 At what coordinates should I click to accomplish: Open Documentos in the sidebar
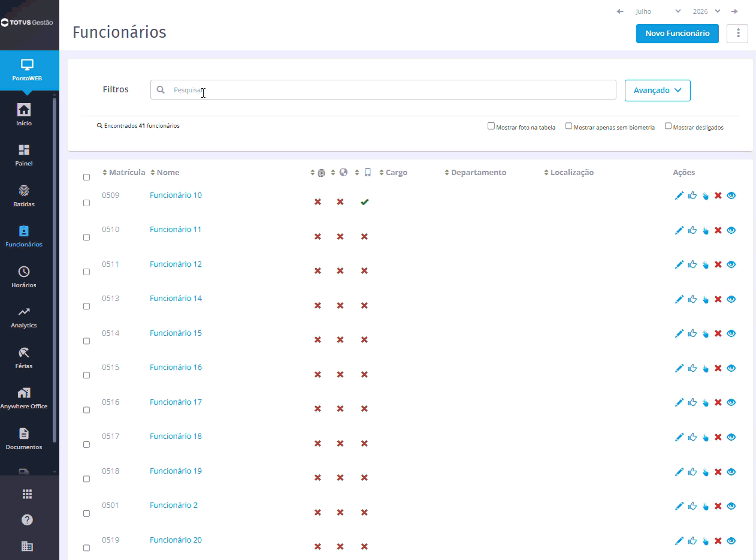24,438
